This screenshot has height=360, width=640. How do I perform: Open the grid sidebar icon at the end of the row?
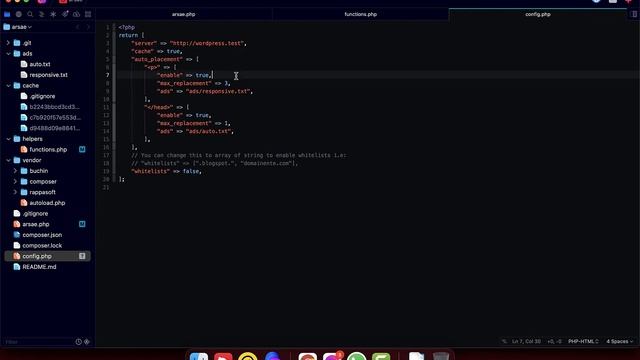pyautogui.click(x=88, y=14)
